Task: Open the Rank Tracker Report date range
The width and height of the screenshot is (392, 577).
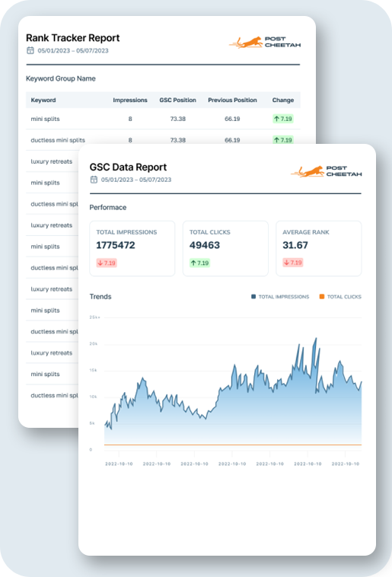Action: (73, 50)
